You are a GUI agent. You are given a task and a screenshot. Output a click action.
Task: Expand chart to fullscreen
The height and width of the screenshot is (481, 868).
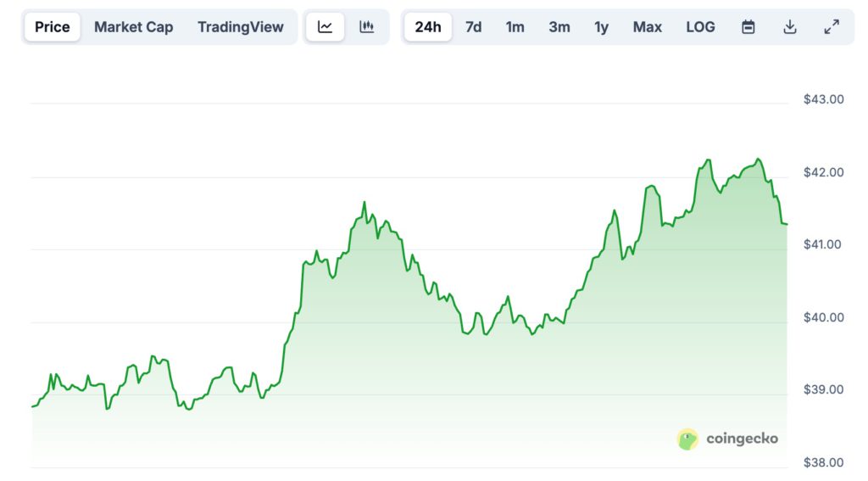[832, 27]
